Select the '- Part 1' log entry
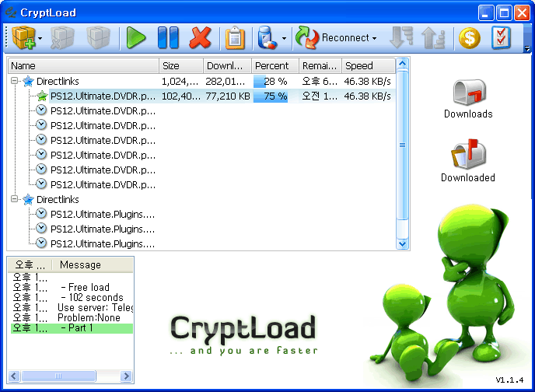This screenshot has width=535, height=392. (x=72, y=328)
